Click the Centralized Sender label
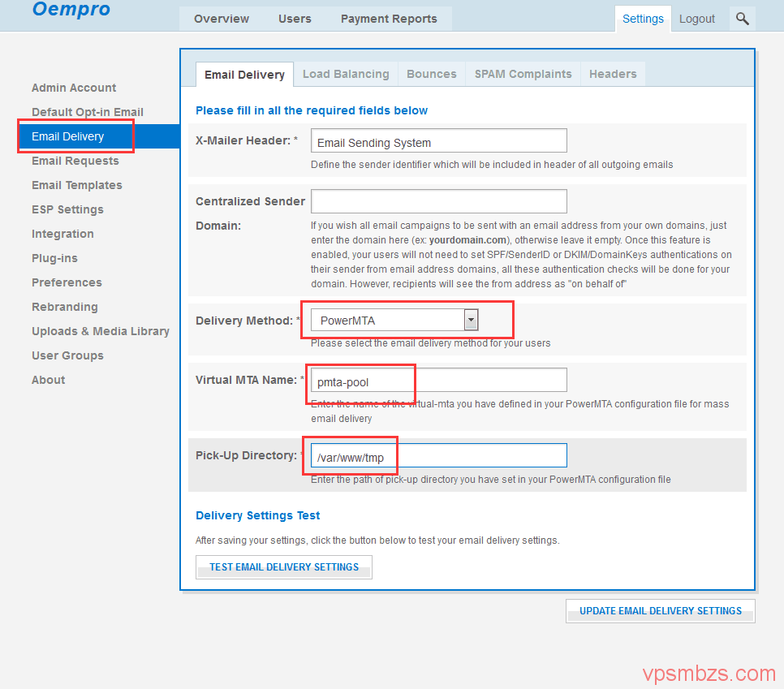Viewport: 784px width, 689px height. click(250, 201)
